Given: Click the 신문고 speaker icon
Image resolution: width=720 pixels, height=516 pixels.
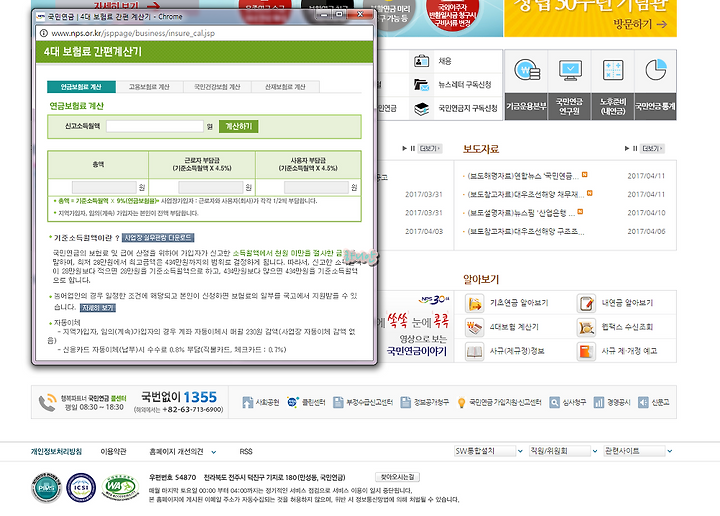Looking at the screenshot, I should [643, 403].
